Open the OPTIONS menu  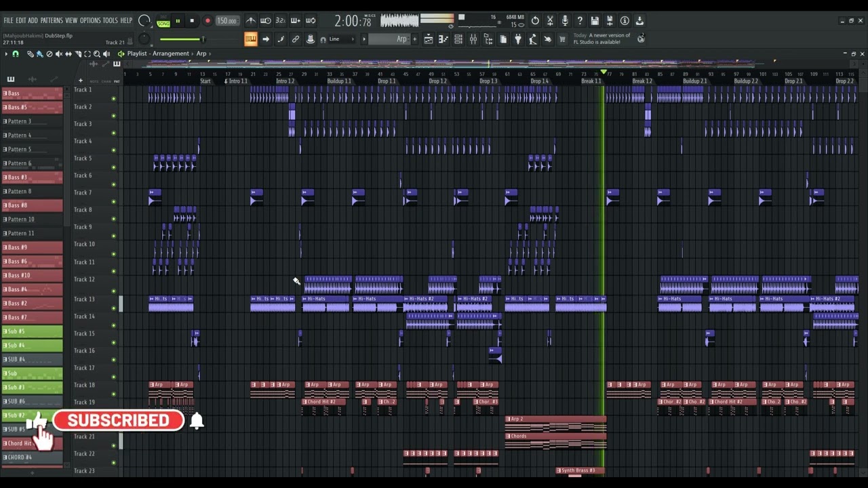point(90,21)
